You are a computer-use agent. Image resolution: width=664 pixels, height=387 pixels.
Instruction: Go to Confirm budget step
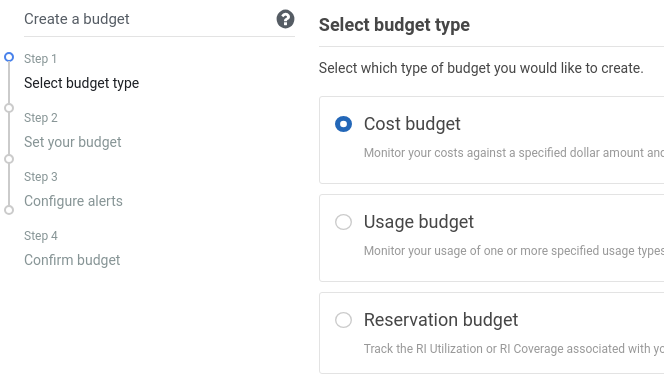72,260
